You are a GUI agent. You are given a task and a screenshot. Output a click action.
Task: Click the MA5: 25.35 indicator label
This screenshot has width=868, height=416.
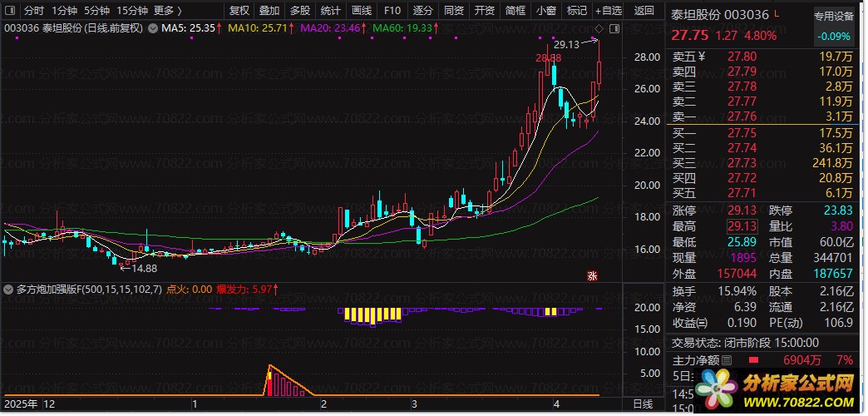[191, 27]
